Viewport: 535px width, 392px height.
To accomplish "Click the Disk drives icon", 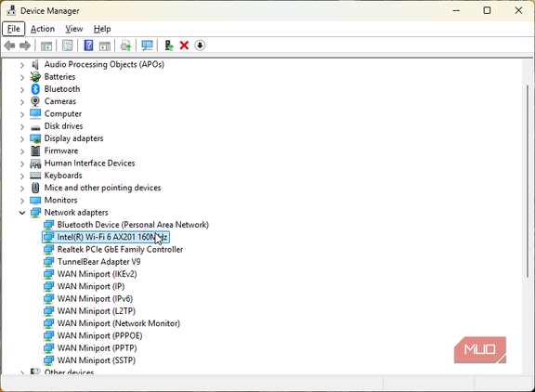I will click(35, 127).
